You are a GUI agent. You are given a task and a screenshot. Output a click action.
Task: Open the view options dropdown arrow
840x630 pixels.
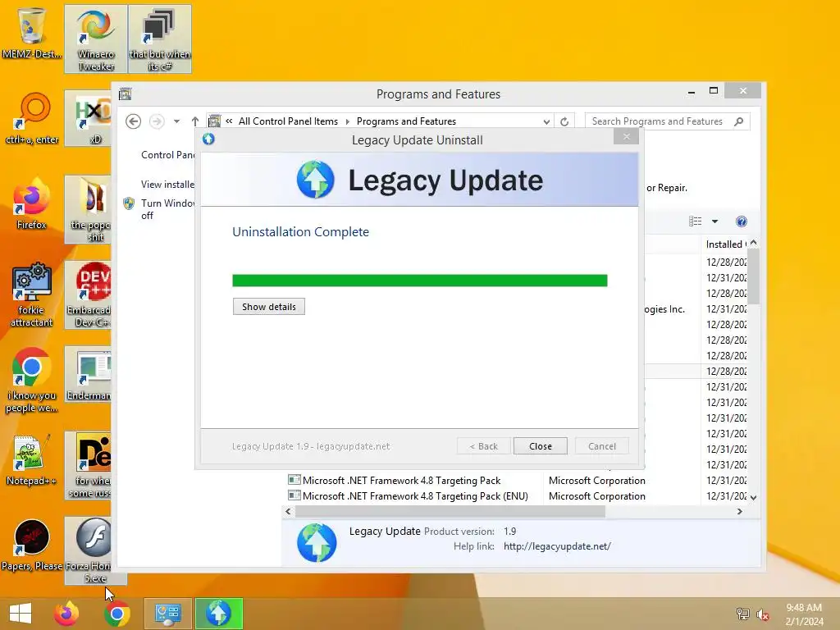(714, 221)
